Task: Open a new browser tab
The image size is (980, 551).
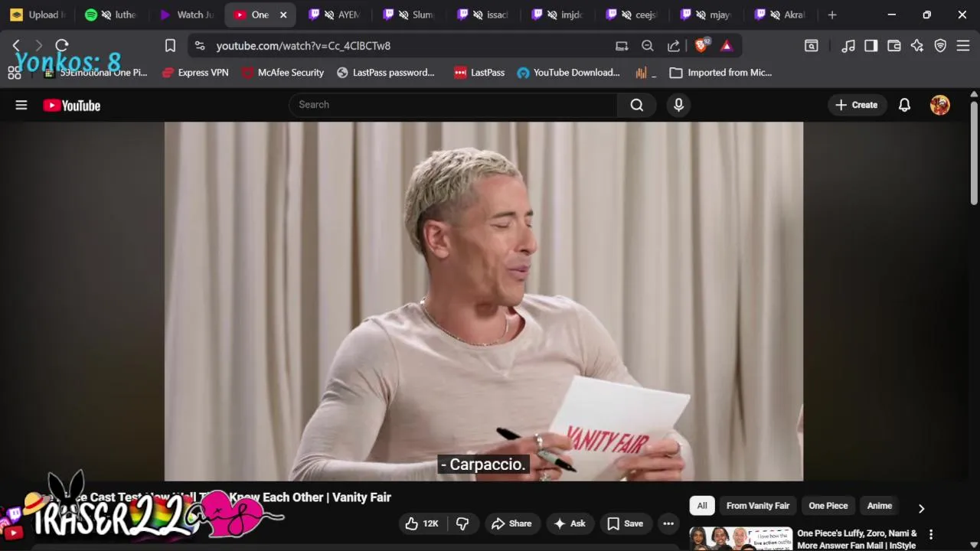Action: (x=832, y=15)
